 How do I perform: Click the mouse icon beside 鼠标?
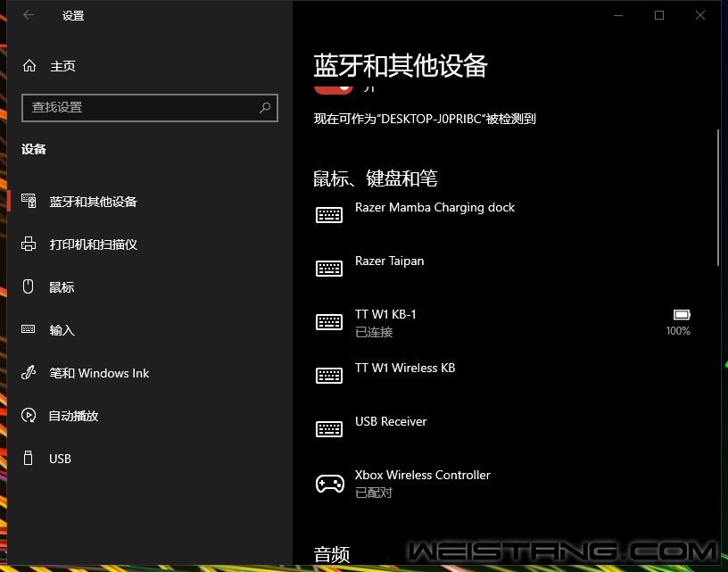[29, 286]
